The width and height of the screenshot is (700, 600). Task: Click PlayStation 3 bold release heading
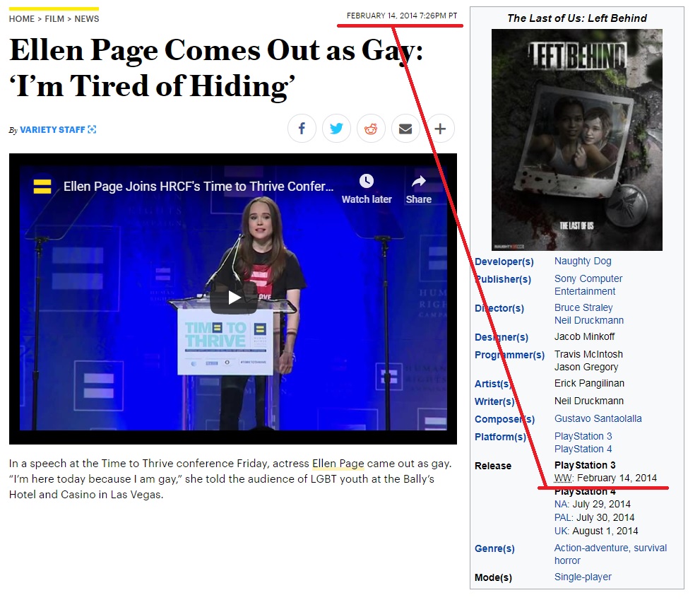click(585, 465)
